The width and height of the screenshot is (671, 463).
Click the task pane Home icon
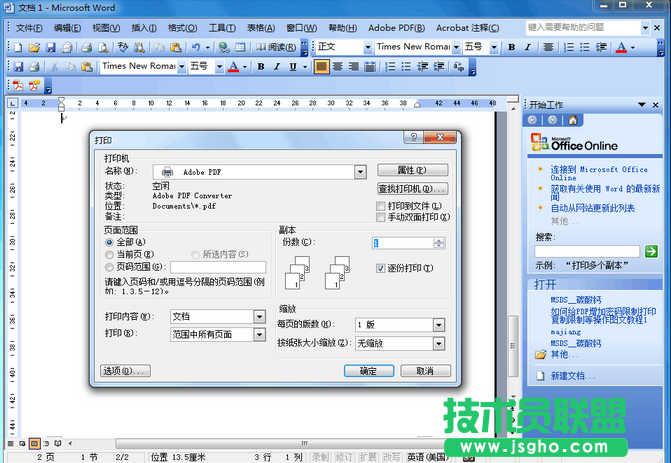pos(573,120)
